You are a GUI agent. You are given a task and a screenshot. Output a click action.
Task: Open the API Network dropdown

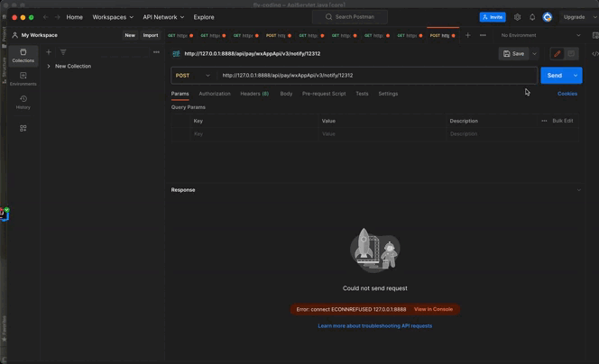pyautogui.click(x=163, y=17)
